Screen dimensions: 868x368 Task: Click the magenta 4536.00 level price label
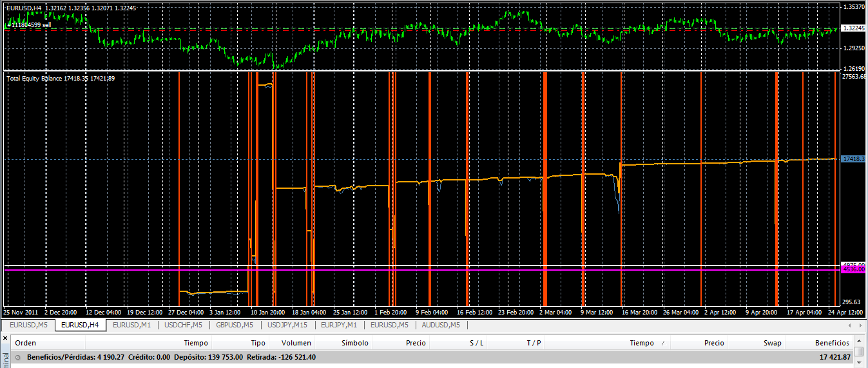853,269
